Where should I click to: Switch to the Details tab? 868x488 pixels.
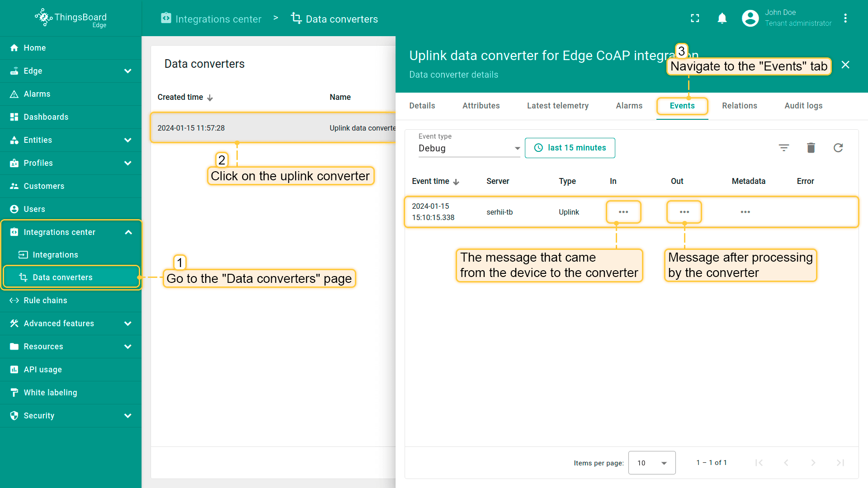click(422, 106)
